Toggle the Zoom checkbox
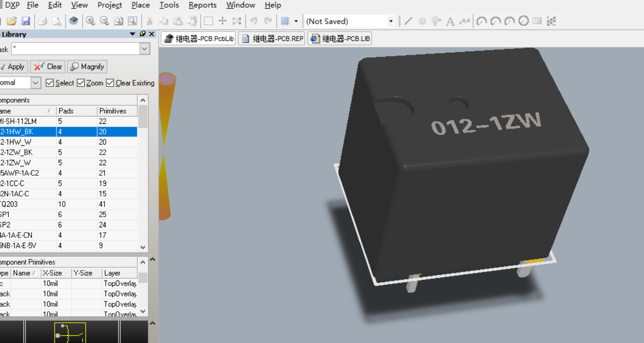 tap(81, 83)
